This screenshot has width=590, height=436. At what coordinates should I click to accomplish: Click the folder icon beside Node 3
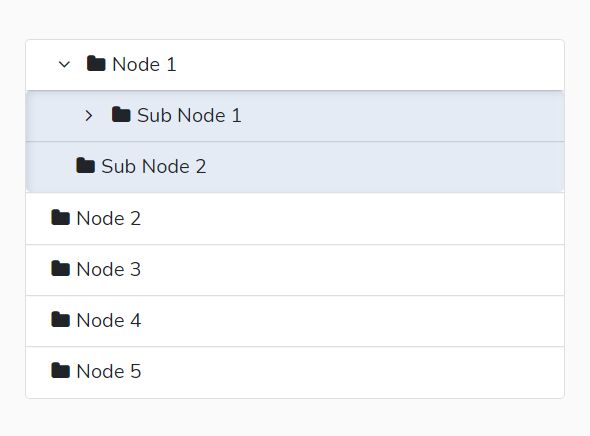[61, 268]
